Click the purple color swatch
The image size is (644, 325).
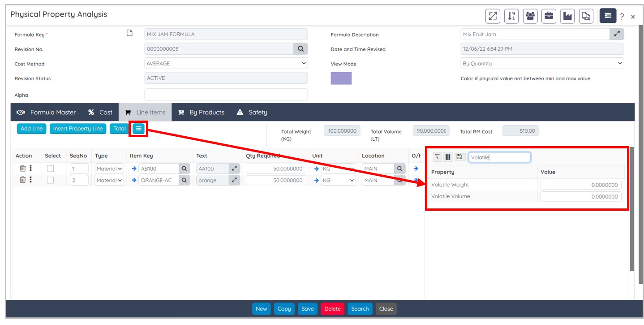tap(341, 78)
